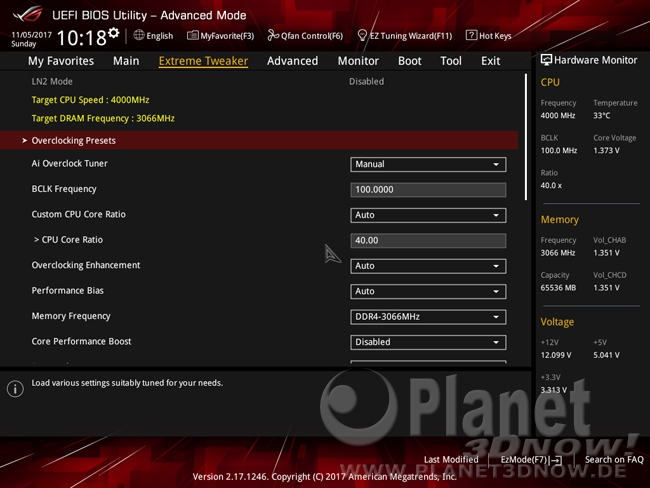Click the EzMode exit arrow icon
This screenshot has height=488, width=650.
(x=556, y=460)
